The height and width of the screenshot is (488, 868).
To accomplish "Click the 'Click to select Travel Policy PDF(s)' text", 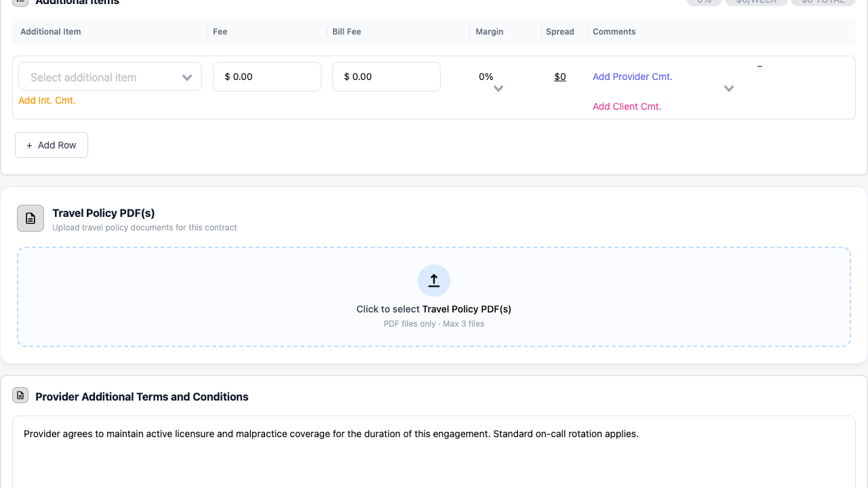I will point(434,309).
